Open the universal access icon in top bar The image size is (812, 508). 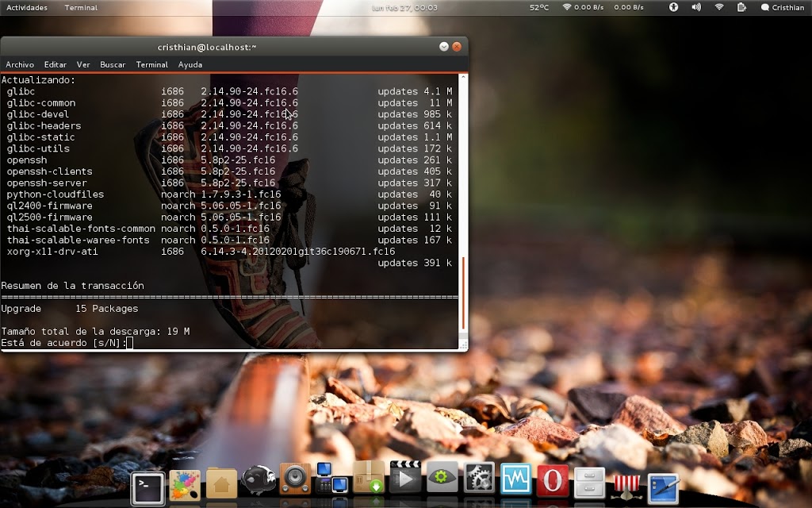tap(672, 7)
